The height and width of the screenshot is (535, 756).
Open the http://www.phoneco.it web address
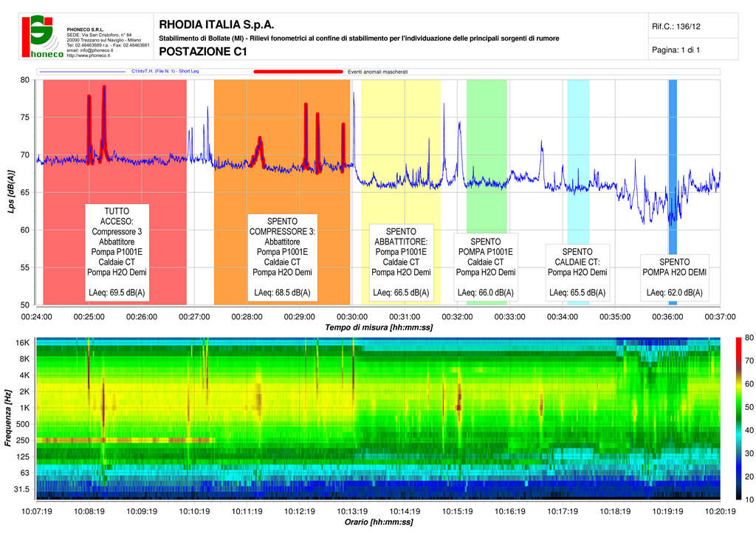click(89, 55)
